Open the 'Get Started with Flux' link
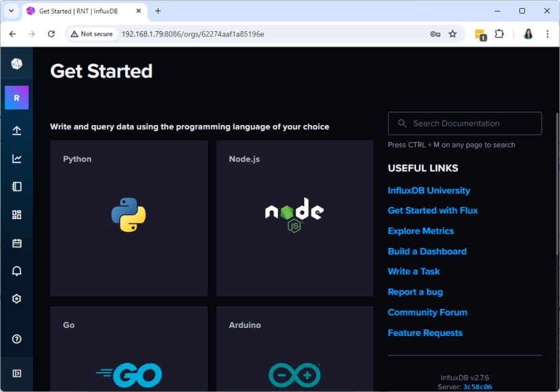The width and height of the screenshot is (560, 392). (x=432, y=210)
